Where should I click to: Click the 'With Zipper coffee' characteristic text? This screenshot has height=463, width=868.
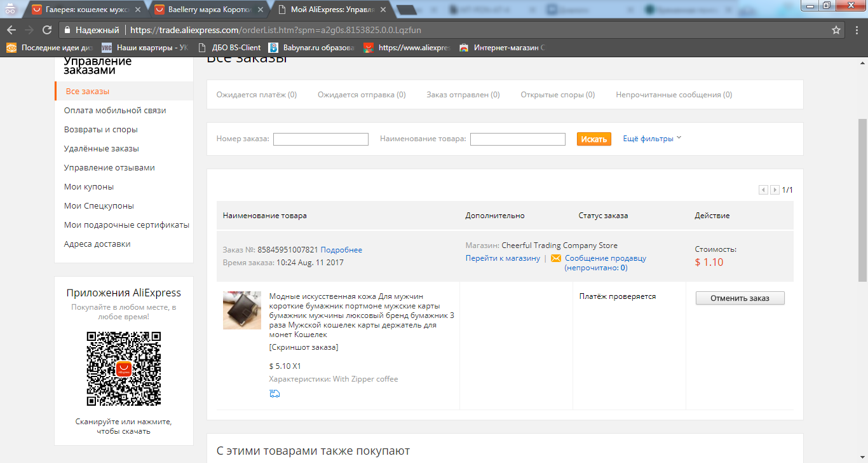[x=365, y=379]
